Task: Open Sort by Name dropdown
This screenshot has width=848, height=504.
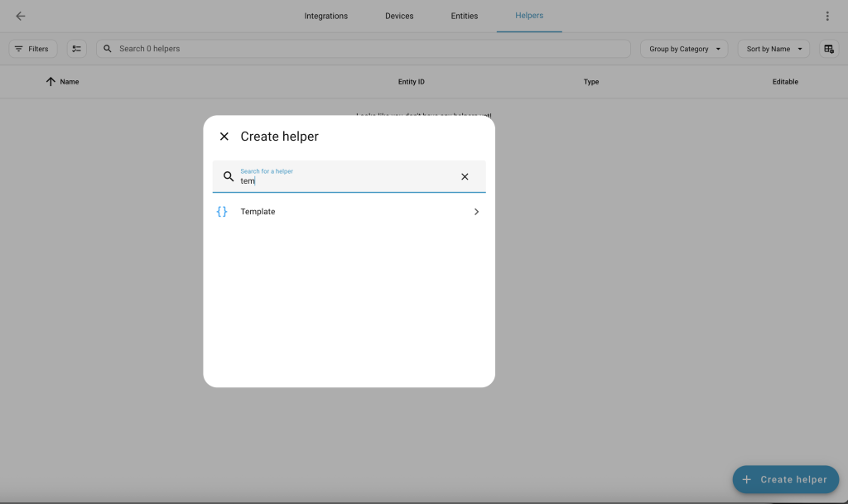Action: tap(773, 49)
